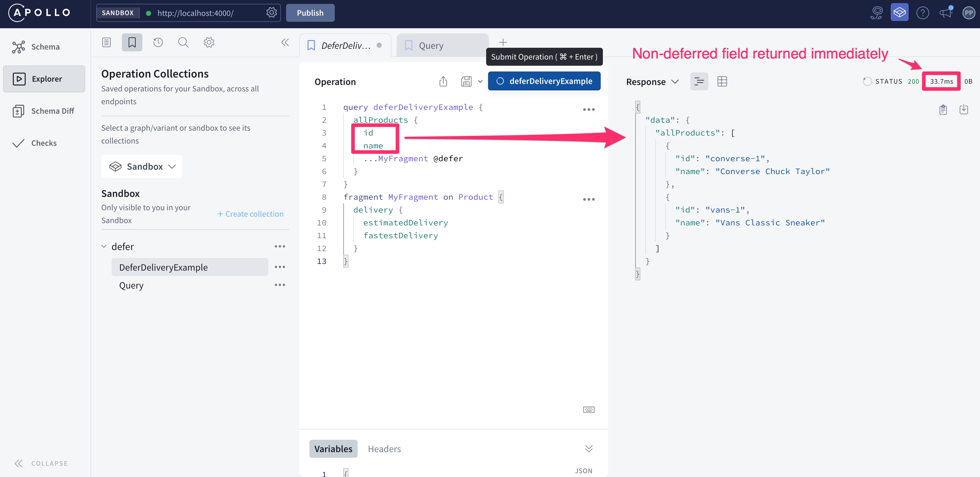
Task: Open the explorer settings gear icon
Action: 209,42
